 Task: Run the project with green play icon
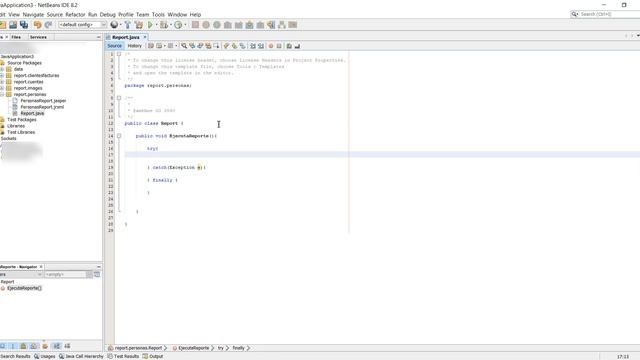[150, 25]
